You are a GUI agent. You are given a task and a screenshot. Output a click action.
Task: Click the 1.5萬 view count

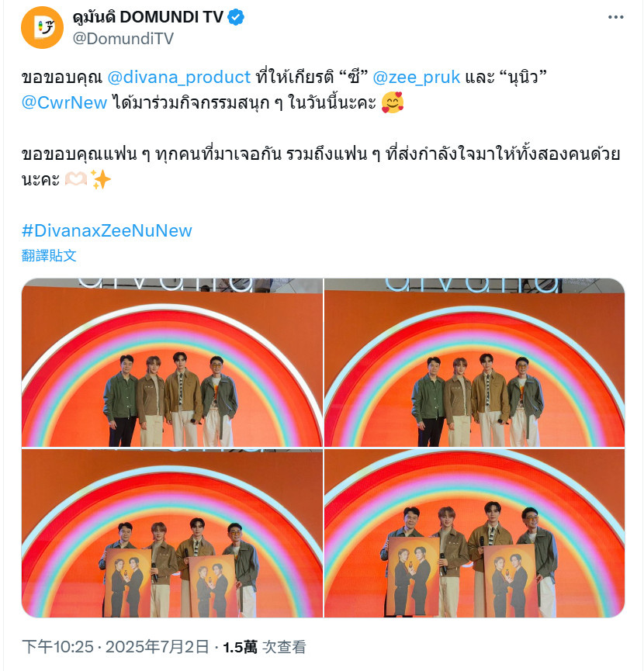click(x=240, y=647)
